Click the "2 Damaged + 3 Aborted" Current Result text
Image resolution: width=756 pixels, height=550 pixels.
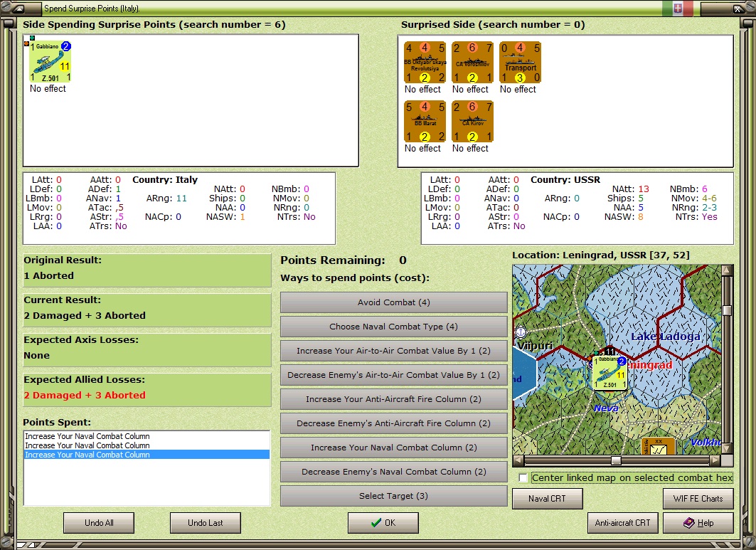pos(85,315)
